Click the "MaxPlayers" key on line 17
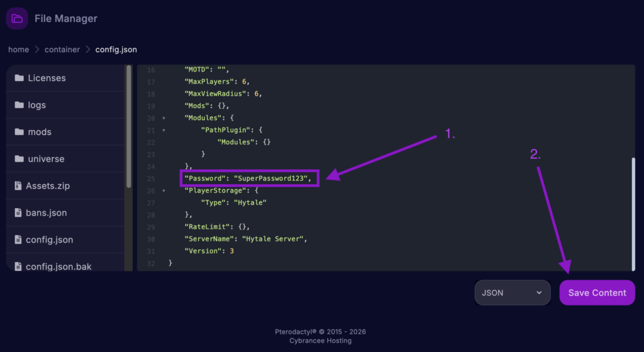This screenshot has width=644, height=352. (x=209, y=82)
